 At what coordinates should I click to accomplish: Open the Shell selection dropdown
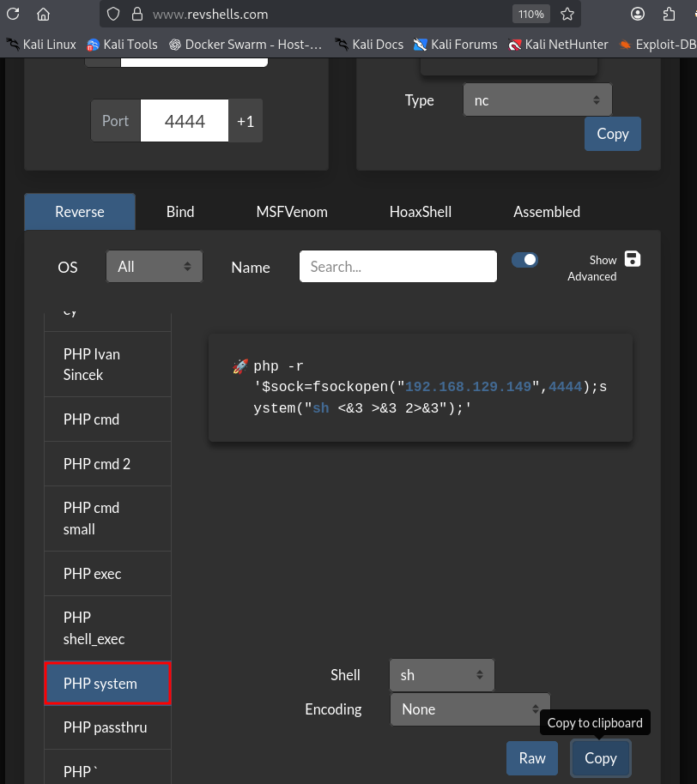coord(442,675)
